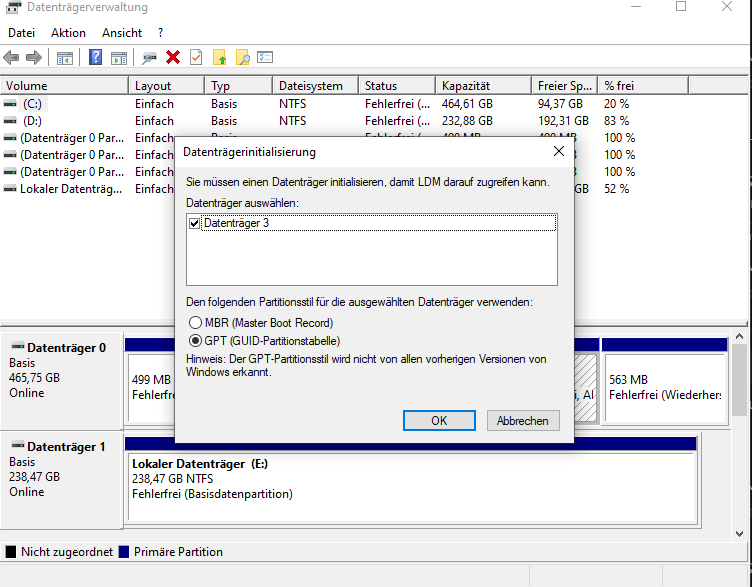Toggle the console tree toolbar icon
Image resolution: width=752 pixels, height=587 pixels.
[x=65, y=58]
